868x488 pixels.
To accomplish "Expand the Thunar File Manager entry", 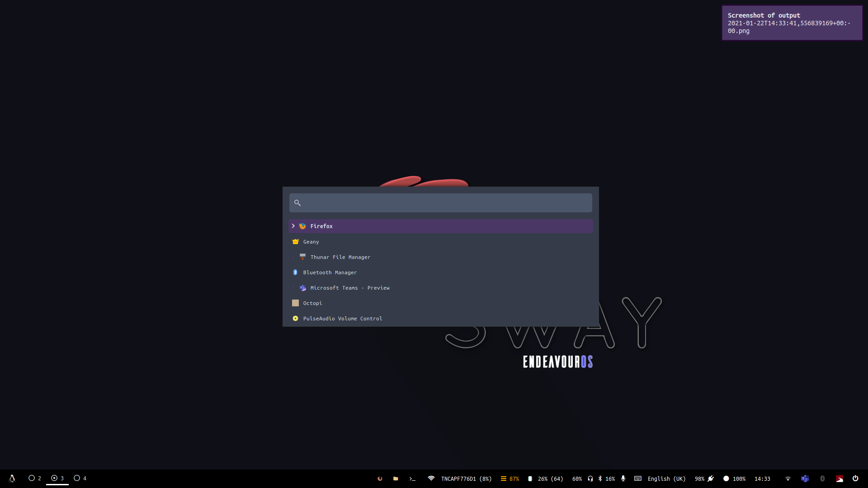I will click(293, 257).
